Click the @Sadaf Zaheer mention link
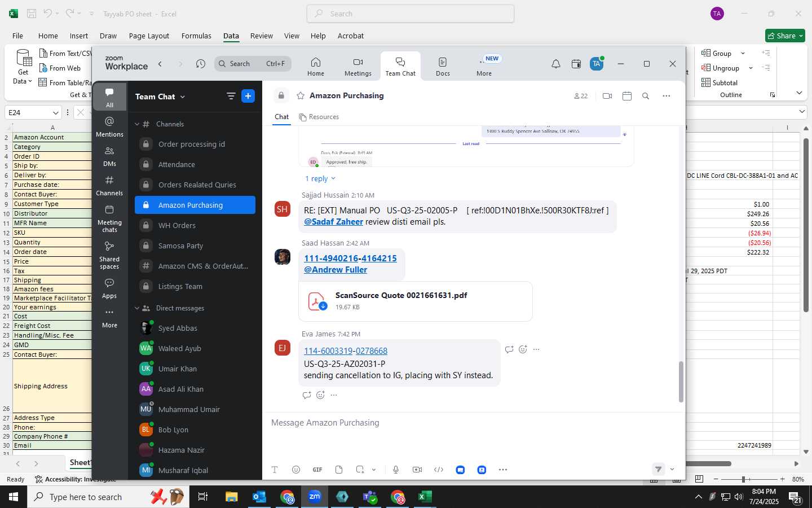Screen dimensions: 812x508 [x=333, y=222]
